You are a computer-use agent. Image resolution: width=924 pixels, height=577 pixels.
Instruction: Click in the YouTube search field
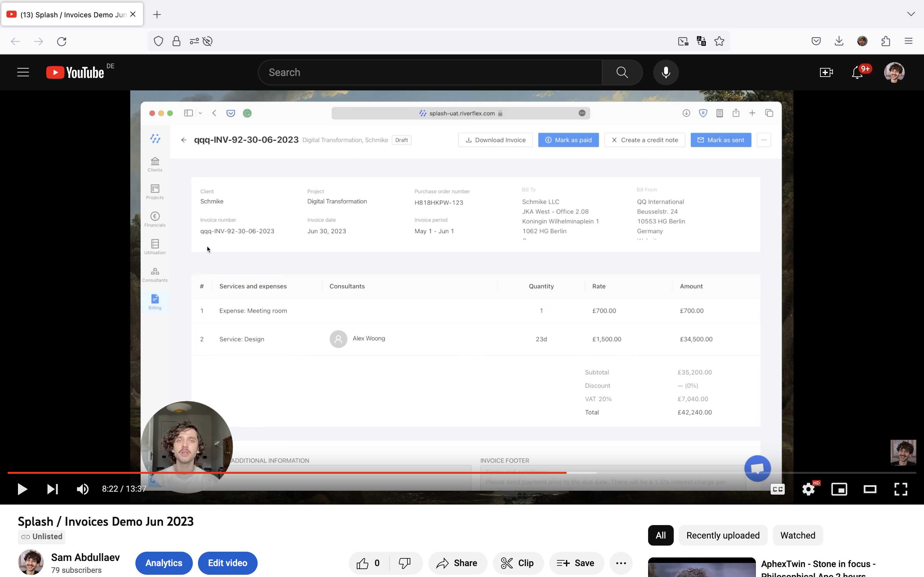click(430, 72)
